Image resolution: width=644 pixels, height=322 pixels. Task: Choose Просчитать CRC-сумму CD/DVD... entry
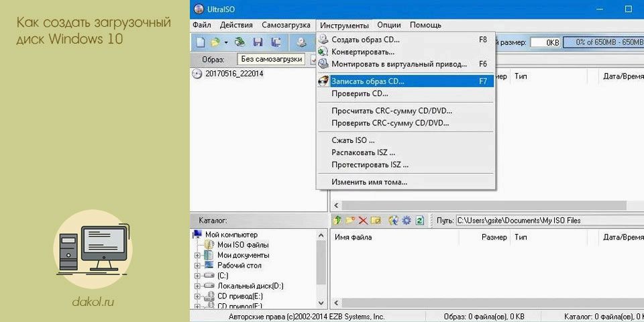(x=406, y=111)
